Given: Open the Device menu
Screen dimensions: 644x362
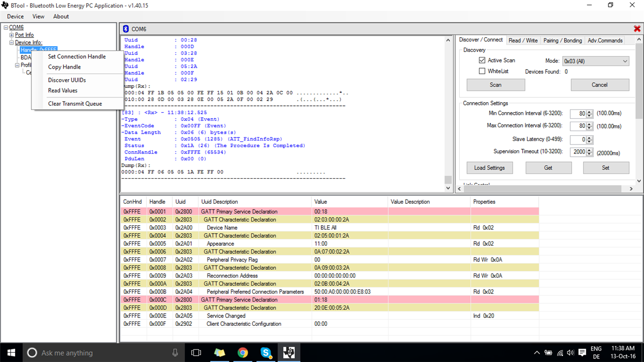Looking at the screenshot, I should 15,16.
